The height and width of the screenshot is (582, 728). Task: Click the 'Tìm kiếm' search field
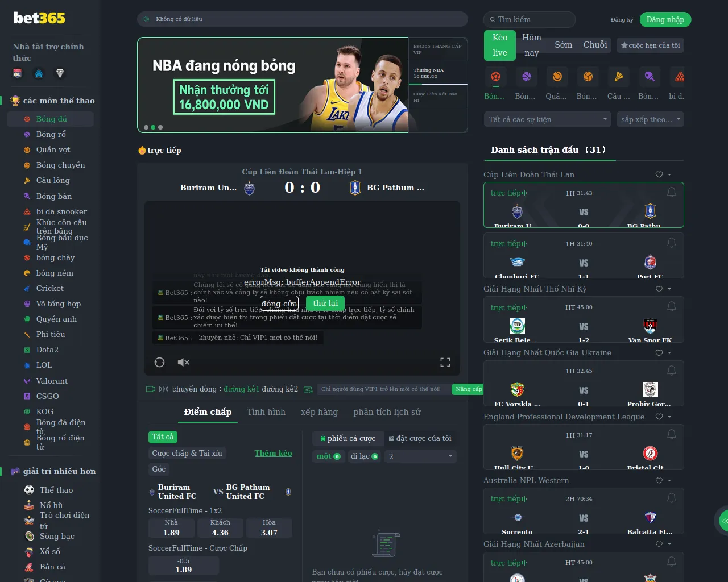coord(533,20)
